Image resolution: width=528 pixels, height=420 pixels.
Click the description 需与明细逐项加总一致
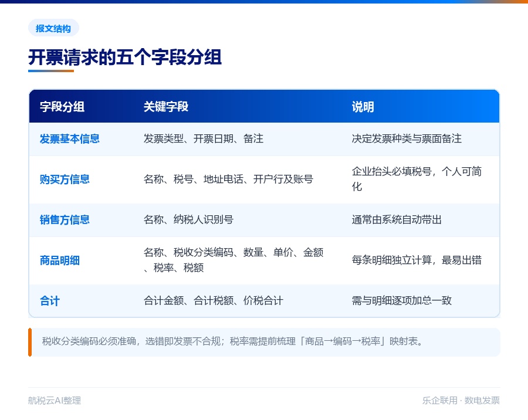402,300
